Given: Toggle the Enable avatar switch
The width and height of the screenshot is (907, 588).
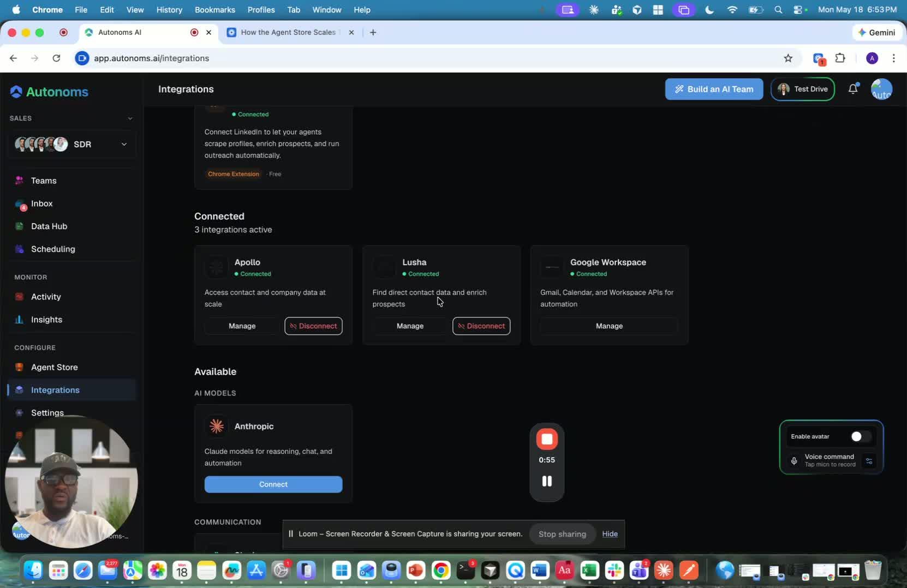Looking at the screenshot, I should 861,436.
